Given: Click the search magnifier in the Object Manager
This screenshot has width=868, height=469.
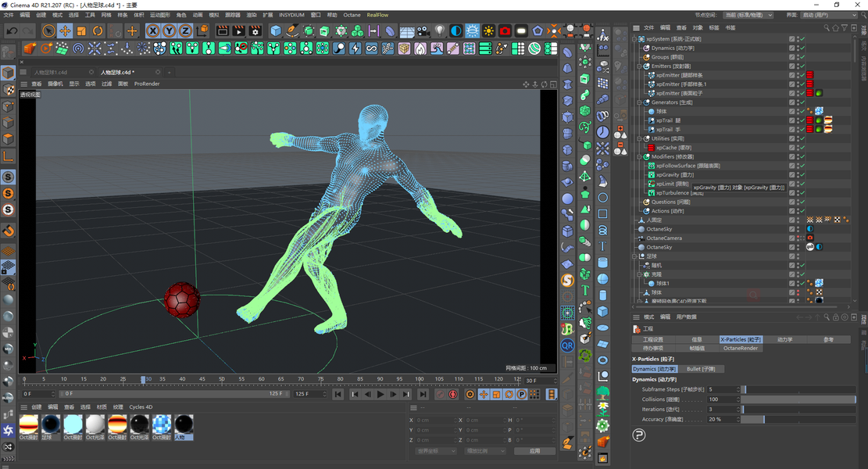Looking at the screenshot, I should [827, 27].
